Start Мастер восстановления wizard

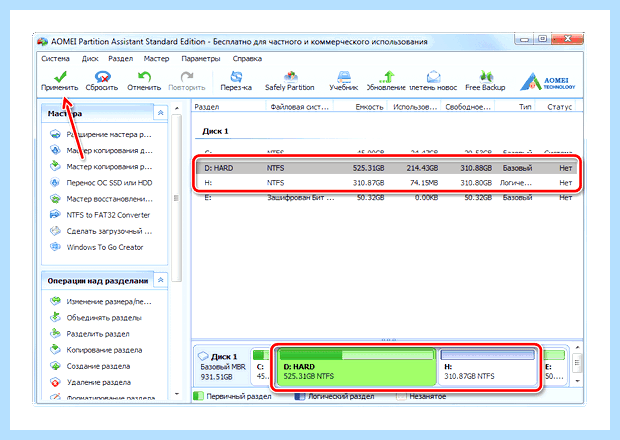tap(101, 199)
